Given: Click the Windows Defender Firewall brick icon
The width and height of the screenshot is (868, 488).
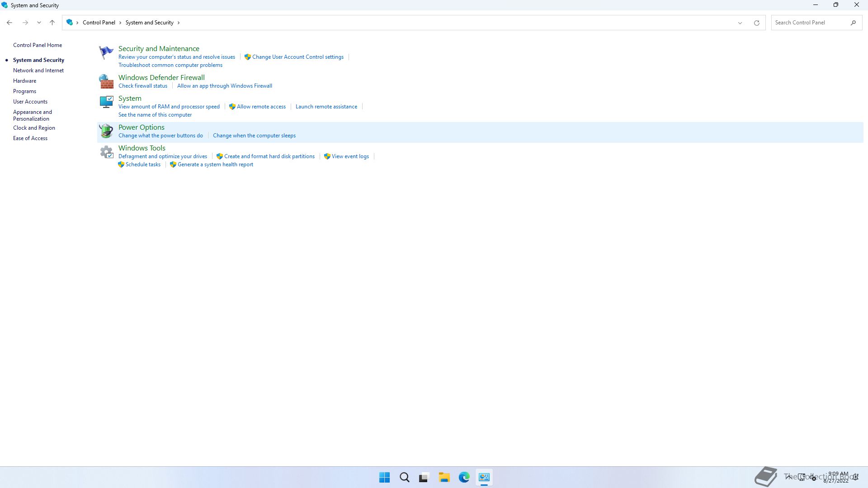Looking at the screenshot, I should tap(106, 81).
